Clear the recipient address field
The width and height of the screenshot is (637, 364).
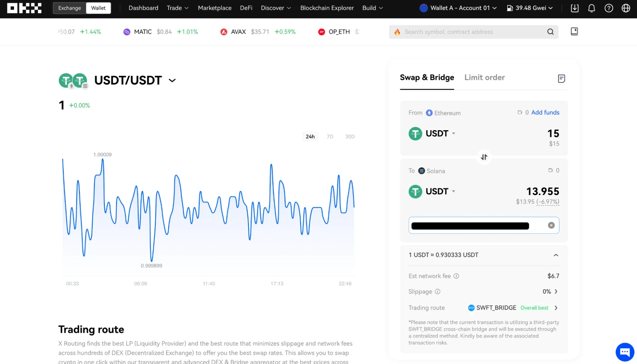pyautogui.click(x=551, y=225)
